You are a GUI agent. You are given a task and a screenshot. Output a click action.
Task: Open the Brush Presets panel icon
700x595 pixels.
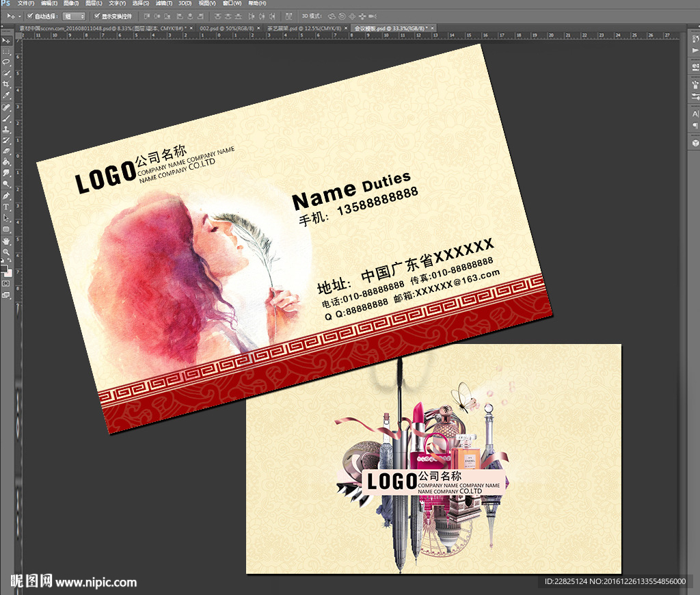[x=695, y=84]
